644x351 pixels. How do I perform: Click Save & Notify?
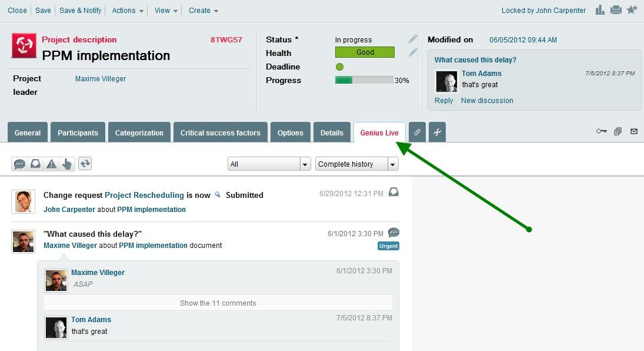click(x=81, y=10)
